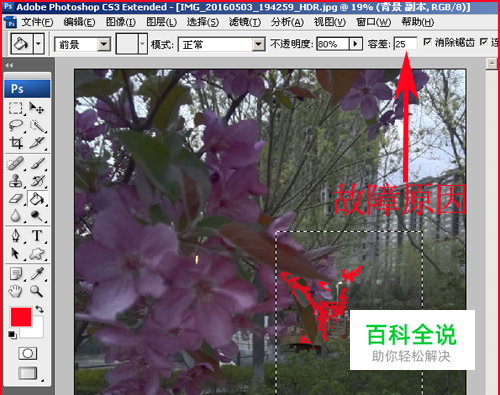This screenshot has height=395, width=500.
Task: Open the tool preset picker arrow
Action: (39, 44)
